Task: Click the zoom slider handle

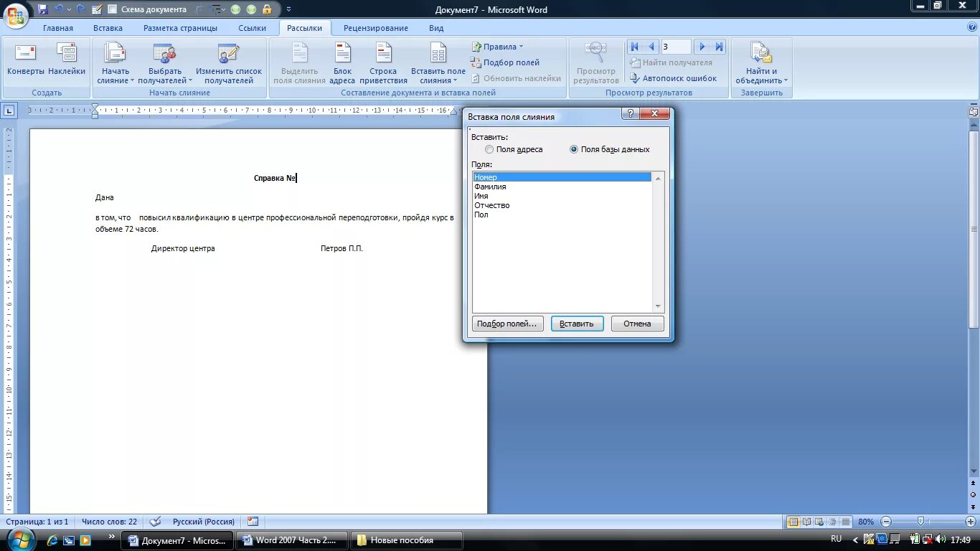Action: click(x=920, y=522)
